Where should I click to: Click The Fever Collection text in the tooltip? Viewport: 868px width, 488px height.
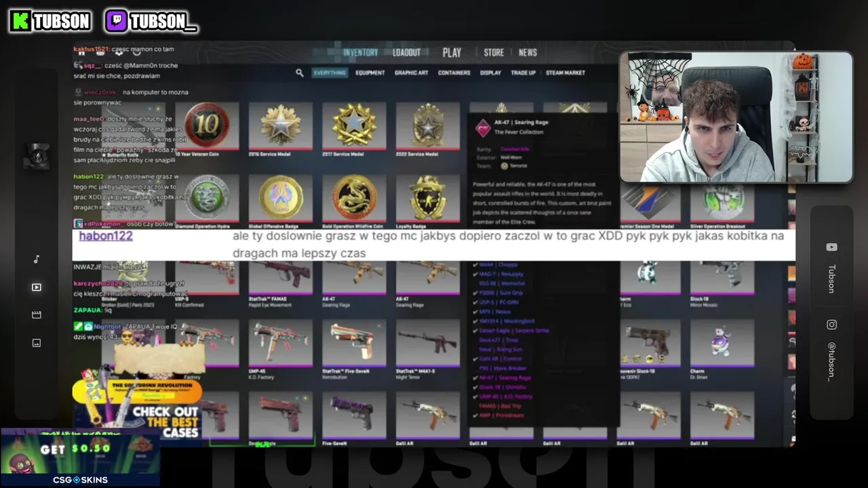[519, 132]
